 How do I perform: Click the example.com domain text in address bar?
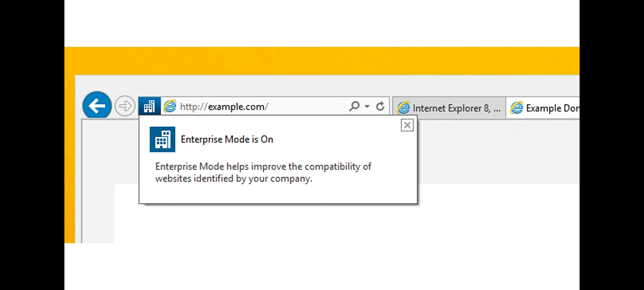(x=236, y=107)
